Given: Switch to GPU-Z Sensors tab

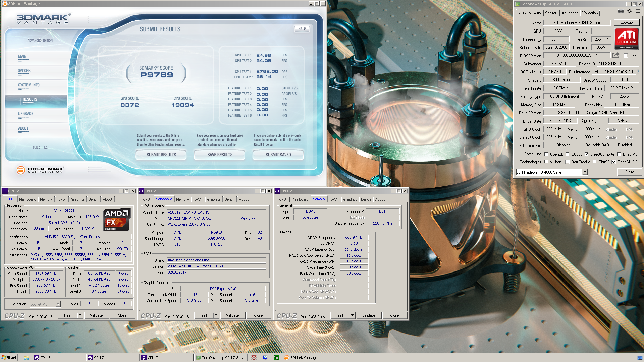Looking at the screenshot, I should (x=551, y=13).
